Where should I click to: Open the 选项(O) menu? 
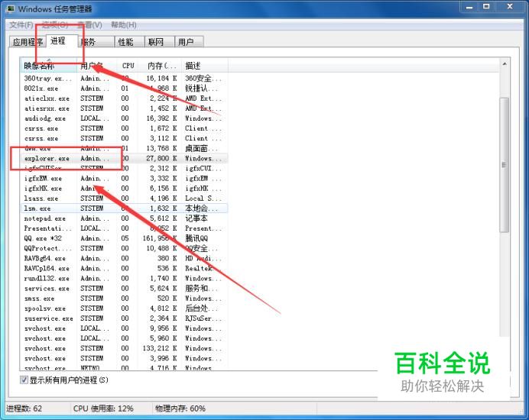click(55, 25)
